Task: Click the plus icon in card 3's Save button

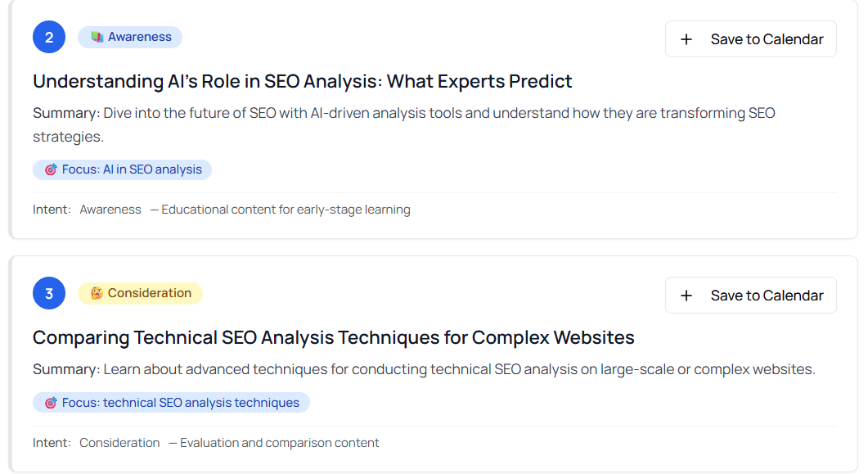Action: click(x=686, y=296)
